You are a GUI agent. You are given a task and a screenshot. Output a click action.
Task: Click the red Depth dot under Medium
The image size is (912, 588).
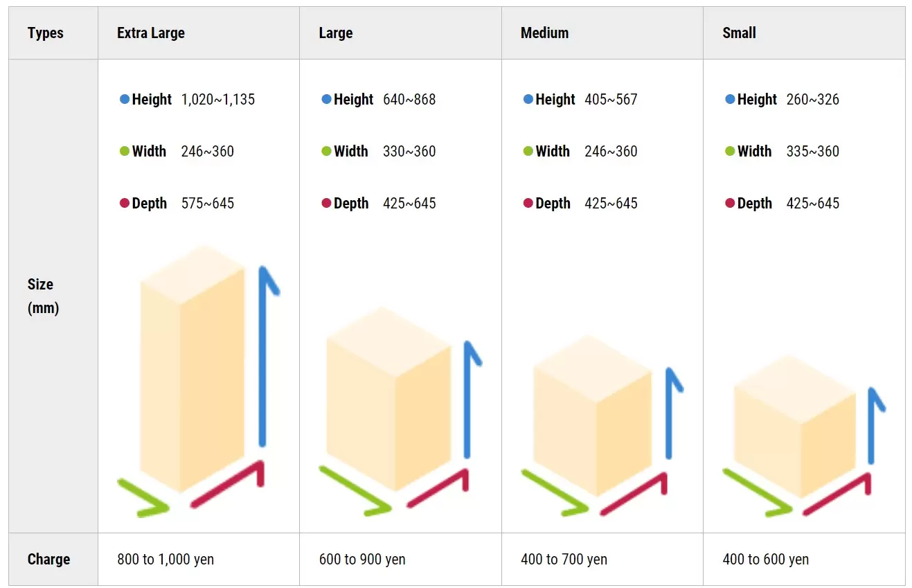(x=528, y=203)
